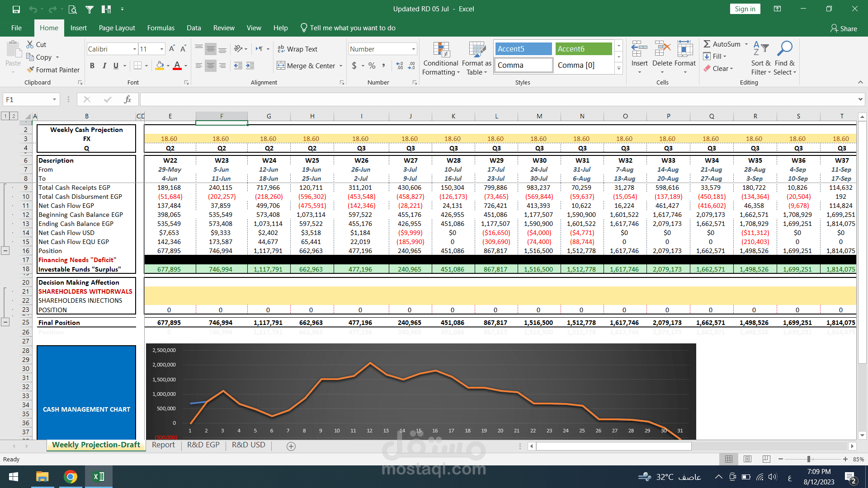
Task: Switch to the Report sheet tab
Action: point(163,445)
